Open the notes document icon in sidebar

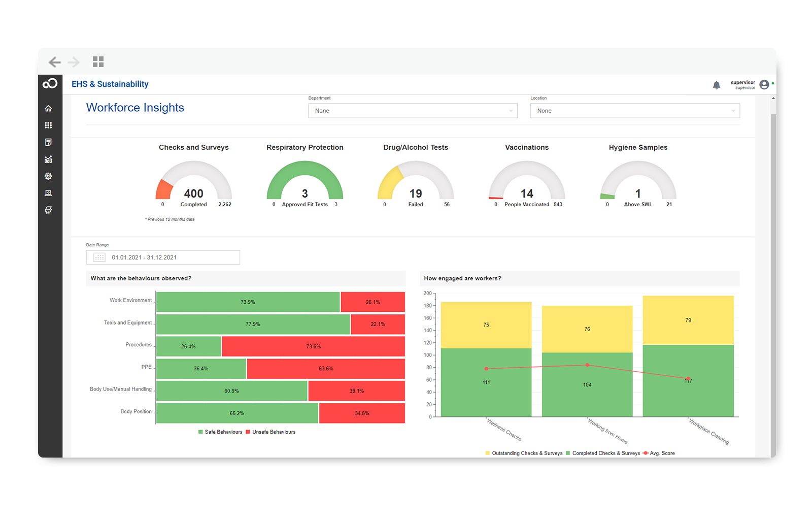click(48, 142)
